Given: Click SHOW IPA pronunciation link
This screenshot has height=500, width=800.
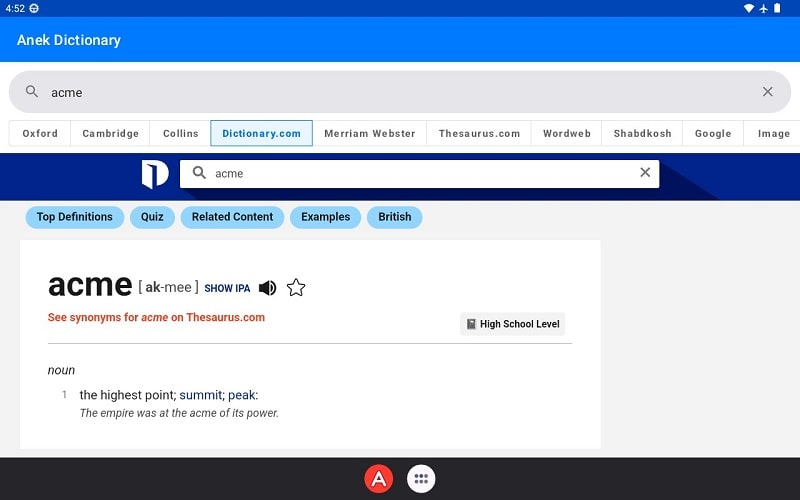Looking at the screenshot, I should [227, 288].
